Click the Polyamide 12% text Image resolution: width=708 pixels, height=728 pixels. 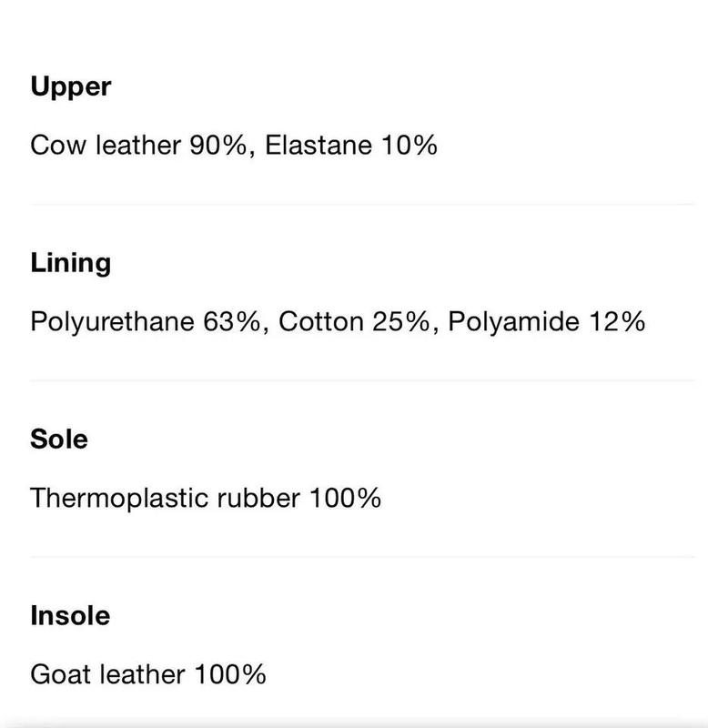pyautogui.click(x=546, y=322)
